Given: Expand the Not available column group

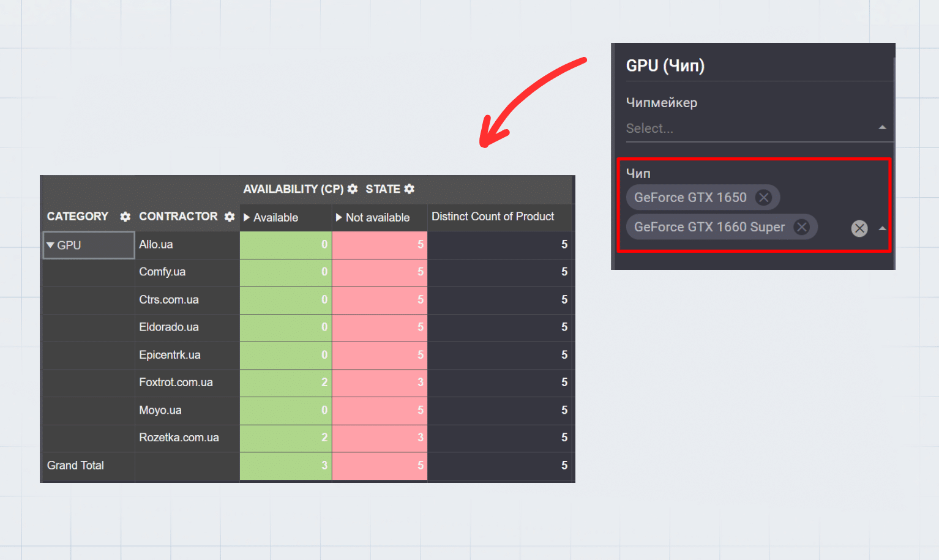Looking at the screenshot, I should (x=339, y=217).
